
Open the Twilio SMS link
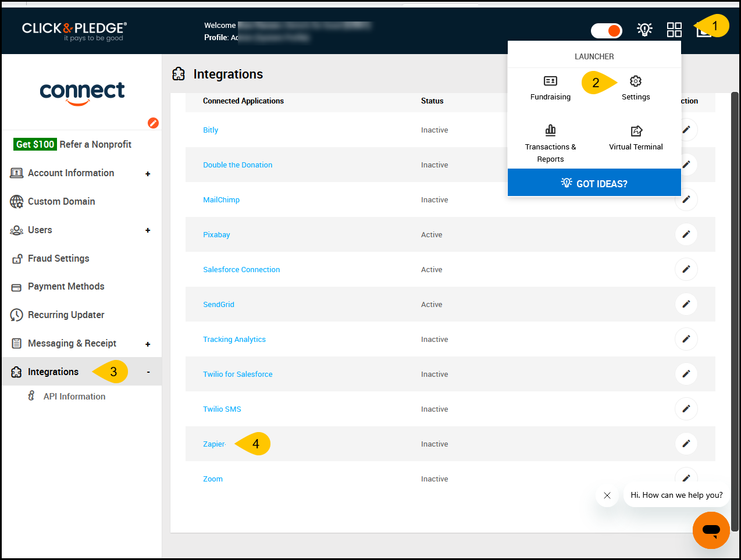[222, 409]
